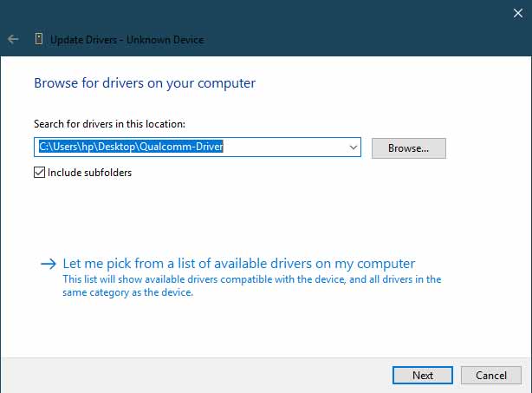Click the Update Drivers - Unknown Device title
Image resolution: width=532 pixels, height=393 pixels.
click(x=127, y=40)
